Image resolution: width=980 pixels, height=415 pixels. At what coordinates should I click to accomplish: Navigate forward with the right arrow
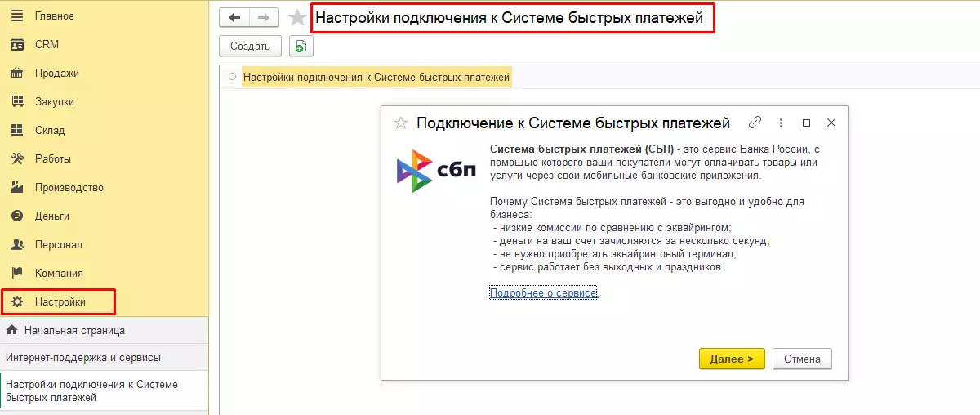tap(264, 17)
